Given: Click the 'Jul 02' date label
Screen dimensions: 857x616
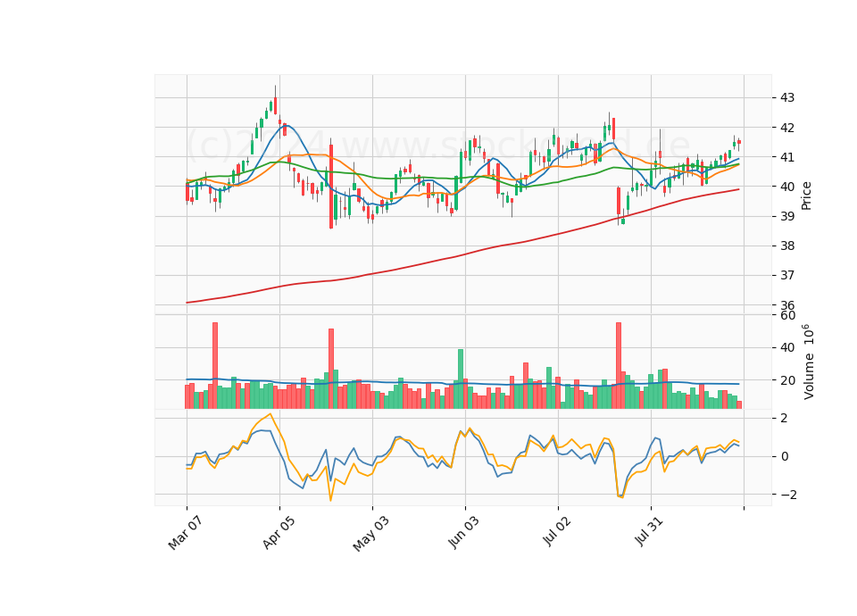Looking at the screenshot, I should pos(556,531).
